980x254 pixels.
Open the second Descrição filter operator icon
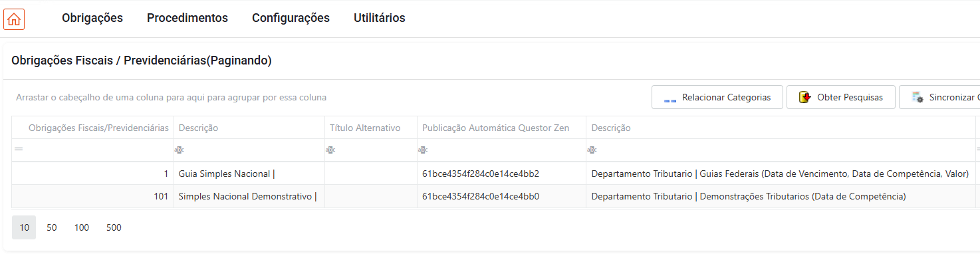point(591,150)
